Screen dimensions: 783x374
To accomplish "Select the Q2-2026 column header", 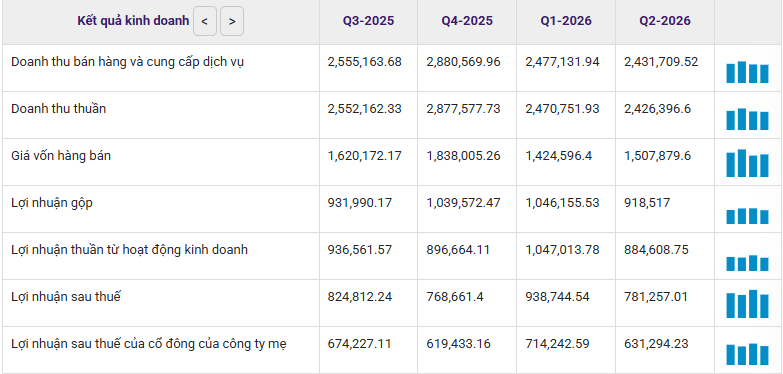I will tap(665, 21).
